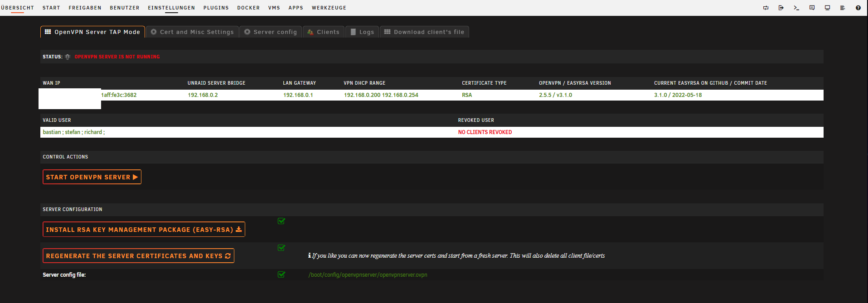Open the VMS menu
The width and height of the screenshot is (868, 303).
[274, 8]
